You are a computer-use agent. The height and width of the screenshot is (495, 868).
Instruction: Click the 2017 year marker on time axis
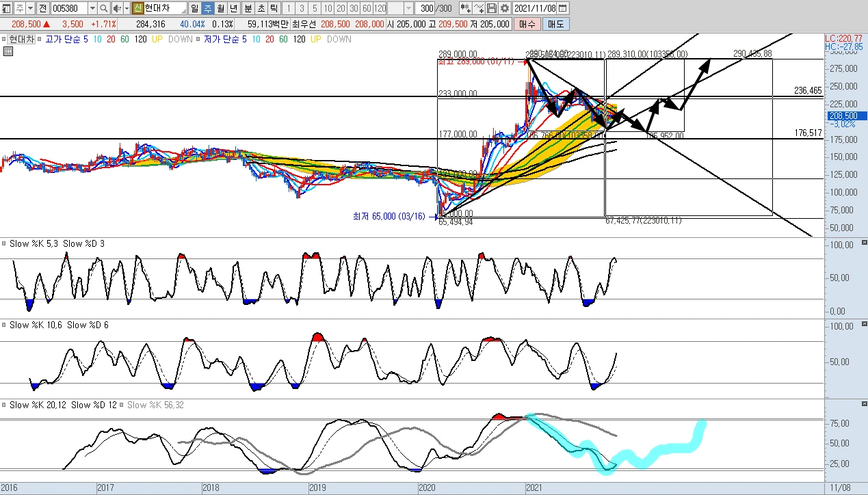(x=105, y=488)
